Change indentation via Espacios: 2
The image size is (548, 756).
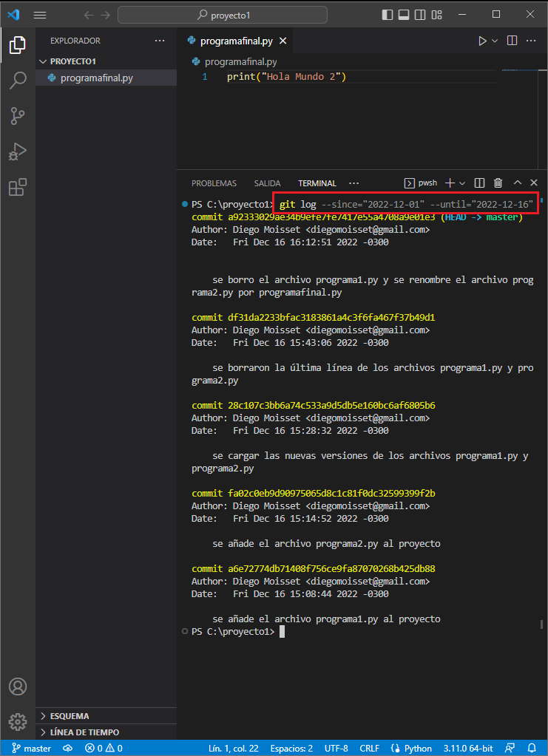pos(291,749)
